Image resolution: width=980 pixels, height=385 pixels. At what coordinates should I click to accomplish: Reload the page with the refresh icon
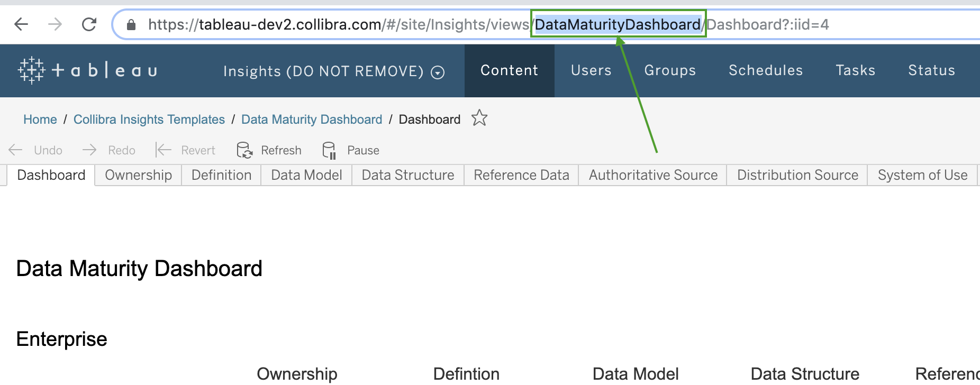point(89,24)
